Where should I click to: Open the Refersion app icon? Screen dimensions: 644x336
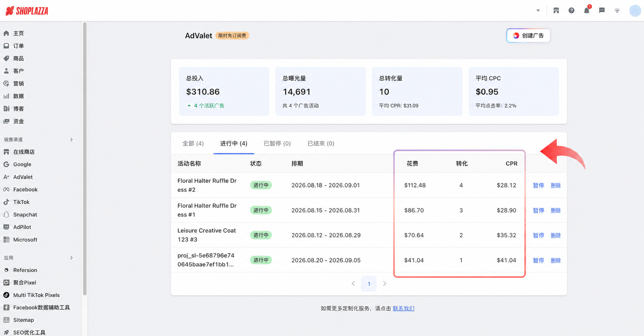6,270
